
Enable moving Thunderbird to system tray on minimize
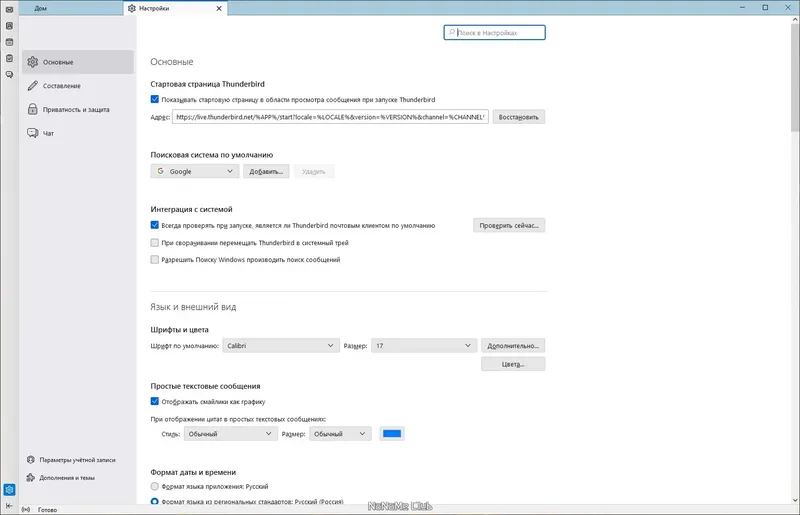tap(155, 242)
